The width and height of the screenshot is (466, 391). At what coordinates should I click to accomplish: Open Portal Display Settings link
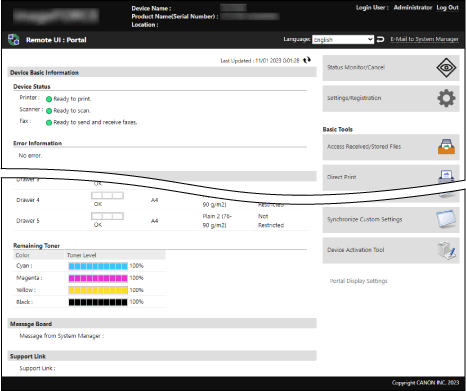(358, 281)
